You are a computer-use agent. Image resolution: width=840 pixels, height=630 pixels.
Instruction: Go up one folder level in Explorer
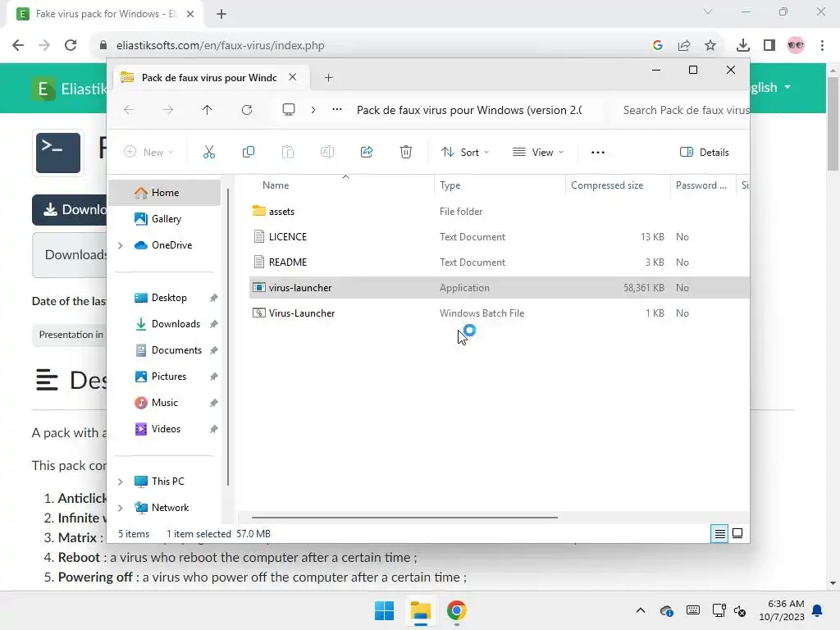point(208,110)
